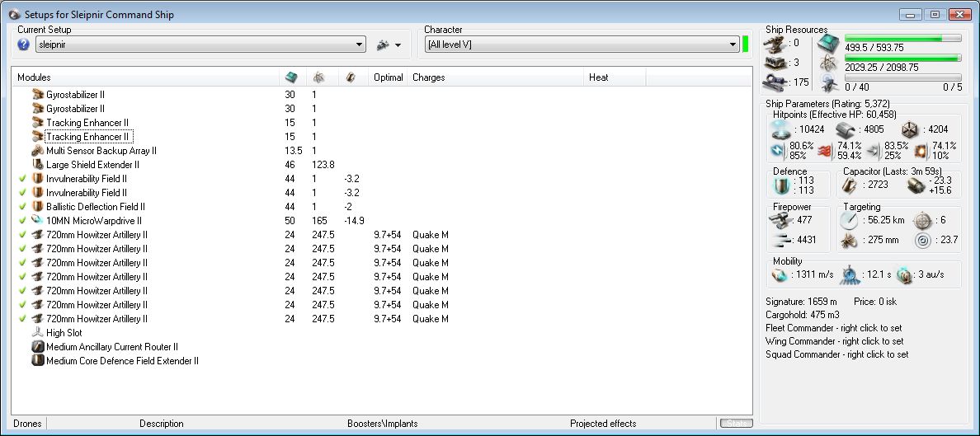Select the 10MN MicroWarpdrive II row name
980x436 pixels.
click(x=94, y=221)
